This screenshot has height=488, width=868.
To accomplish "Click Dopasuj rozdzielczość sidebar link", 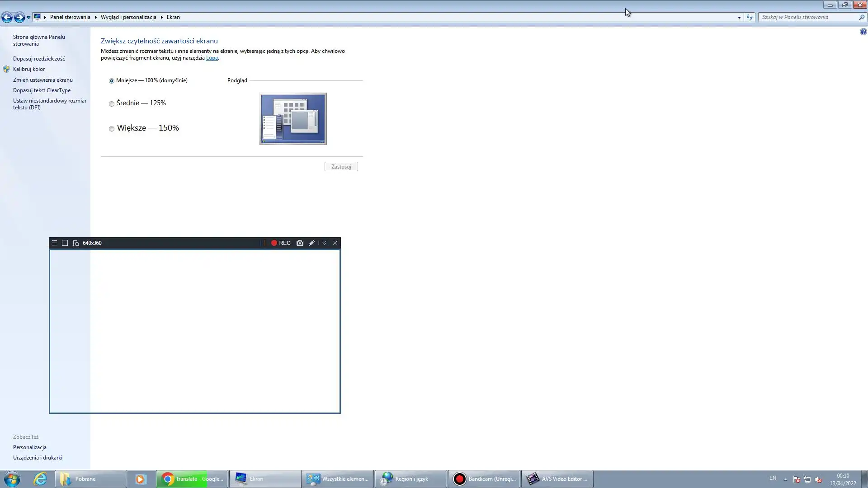I will tap(39, 59).
